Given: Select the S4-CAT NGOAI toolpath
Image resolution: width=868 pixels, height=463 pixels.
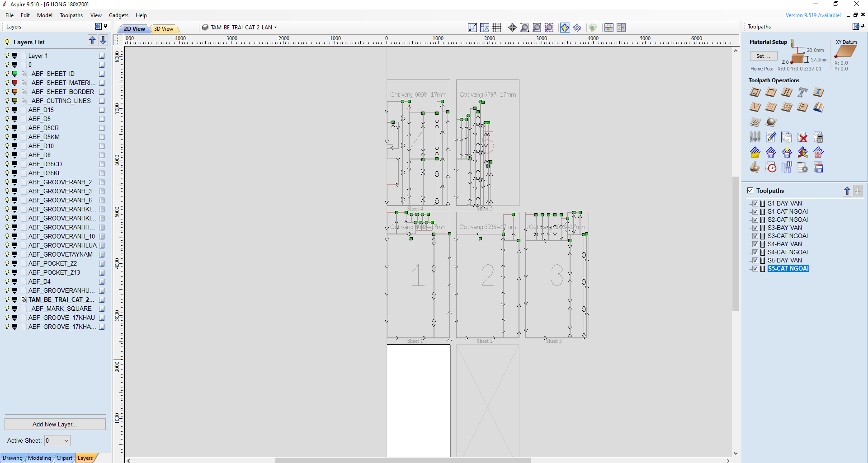Looking at the screenshot, I should [x=787, y=252].
